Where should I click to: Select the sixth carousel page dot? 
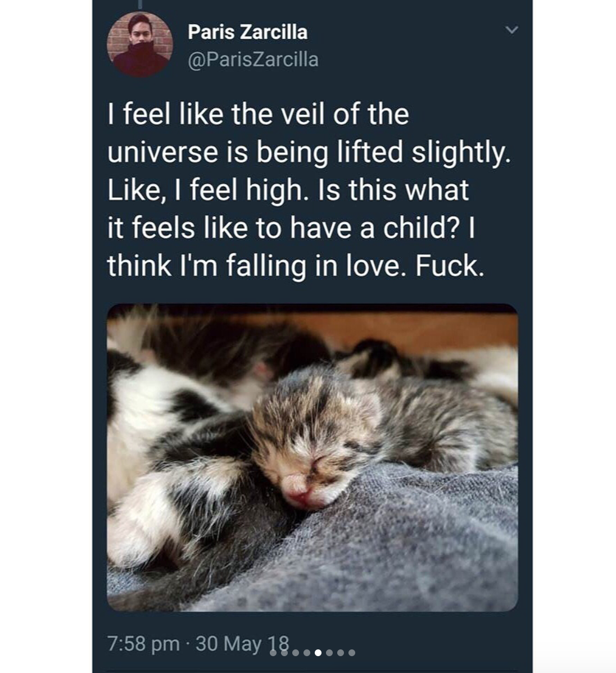click(329, 653)
